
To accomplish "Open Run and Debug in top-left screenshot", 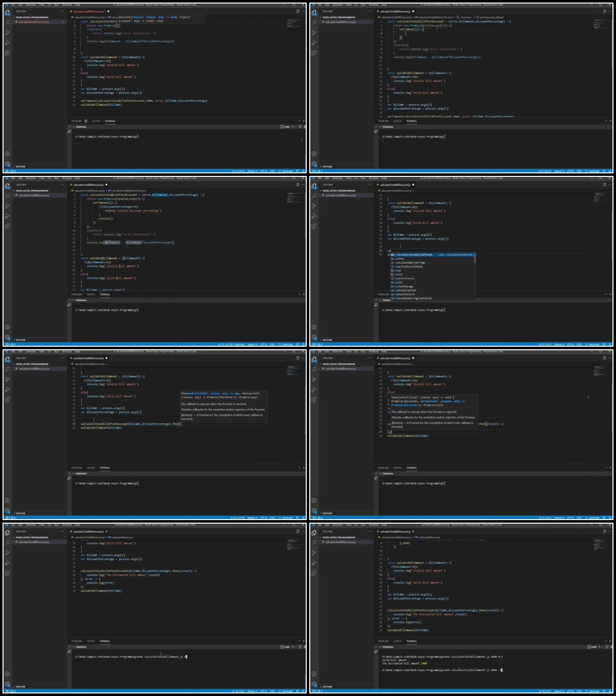I will 7,43.
